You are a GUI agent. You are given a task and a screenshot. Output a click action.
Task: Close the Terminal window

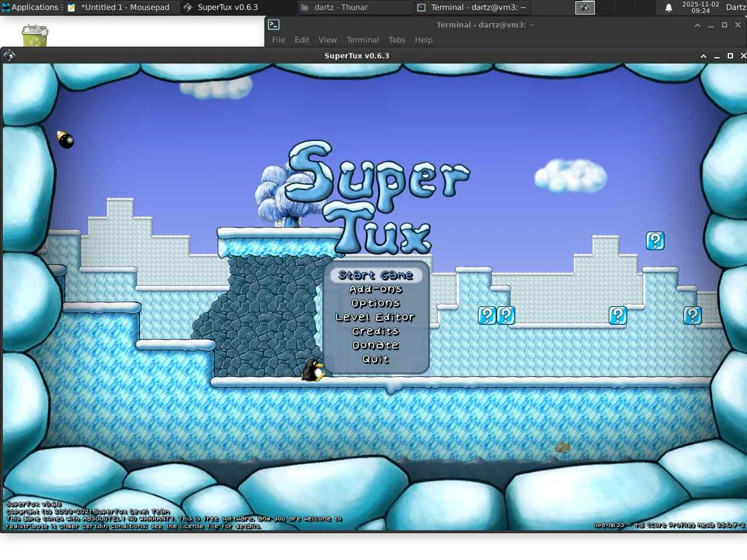(x=738, y=25)
